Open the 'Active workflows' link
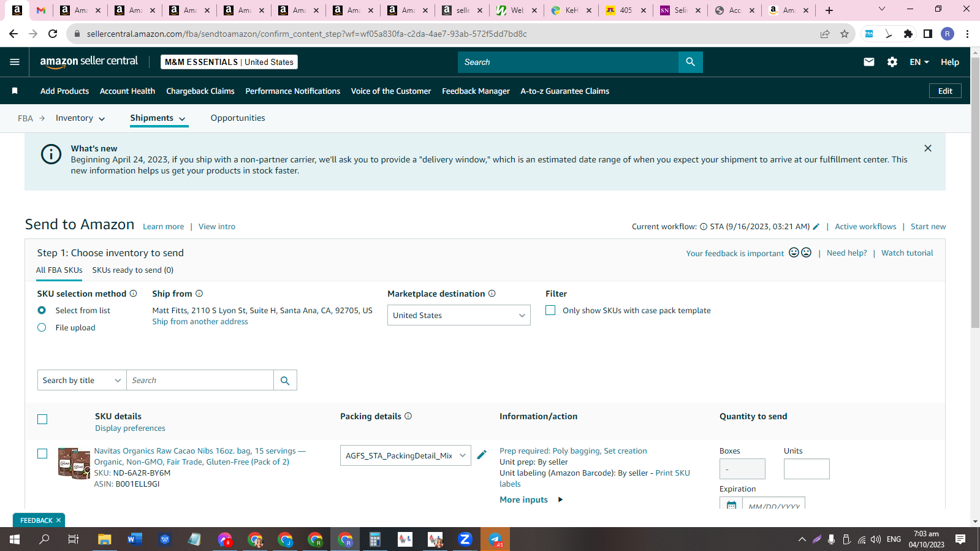 coord(865,227)
